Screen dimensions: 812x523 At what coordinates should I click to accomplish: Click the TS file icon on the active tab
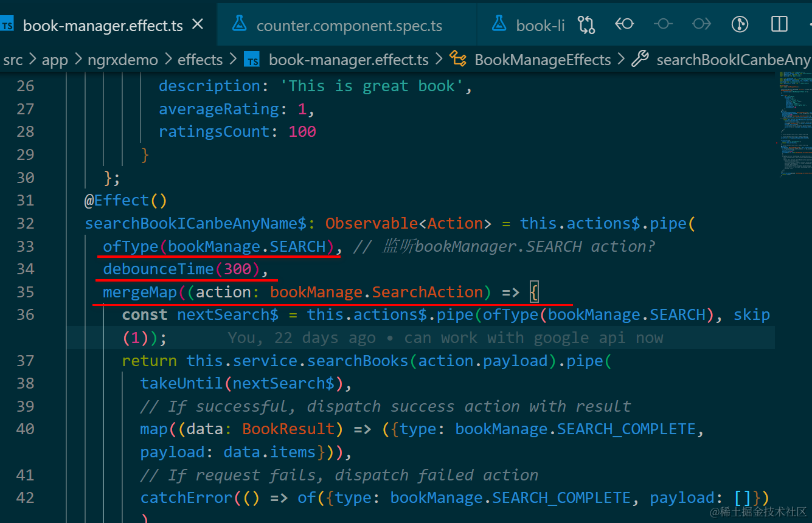click(x=7, y=25)
